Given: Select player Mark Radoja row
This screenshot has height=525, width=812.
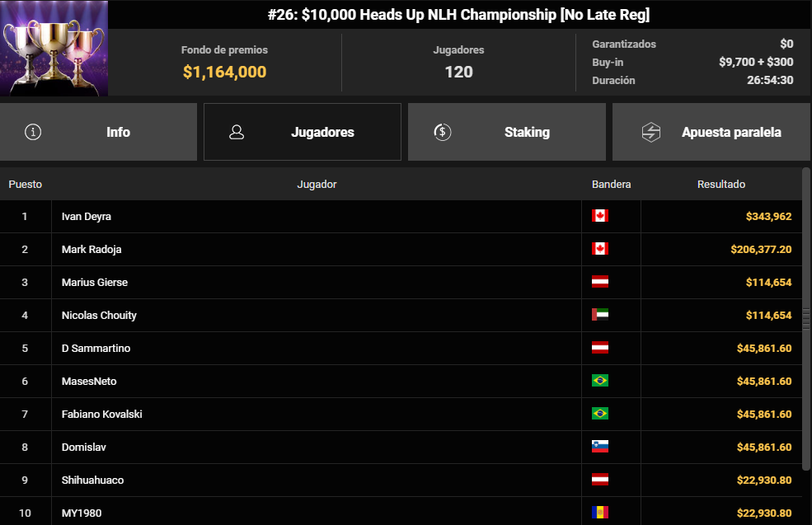Looking at the screenshot, I should click(401, 250).
